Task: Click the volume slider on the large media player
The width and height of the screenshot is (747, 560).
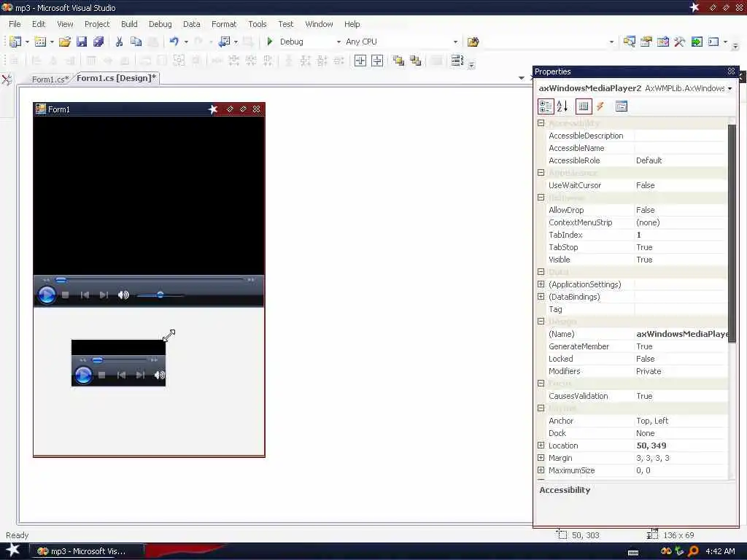Action: tap(160, 295)
